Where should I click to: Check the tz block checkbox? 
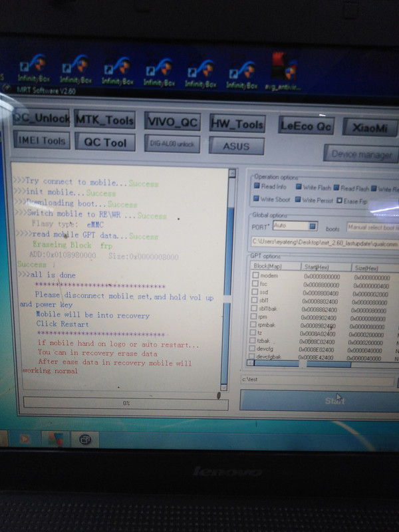(x=253, y=332)
